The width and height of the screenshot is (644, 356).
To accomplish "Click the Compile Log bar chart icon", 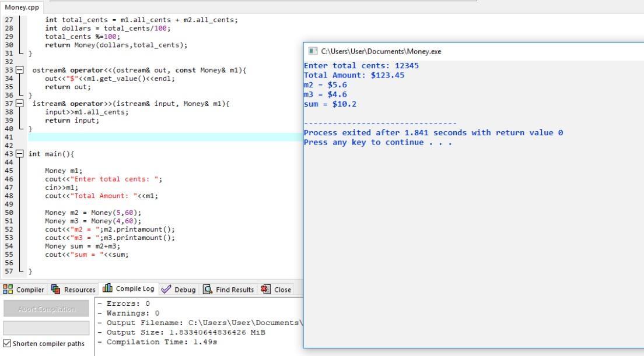I will tap(107, 290).
